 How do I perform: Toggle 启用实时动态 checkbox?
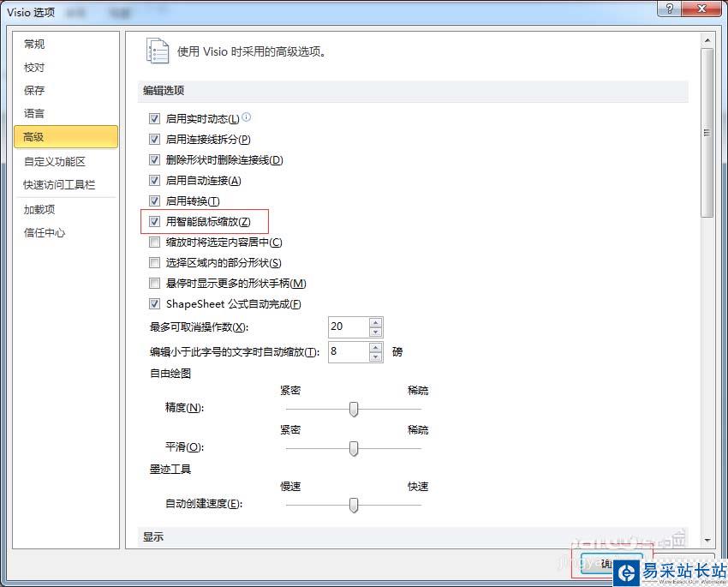tap(155, 119)
